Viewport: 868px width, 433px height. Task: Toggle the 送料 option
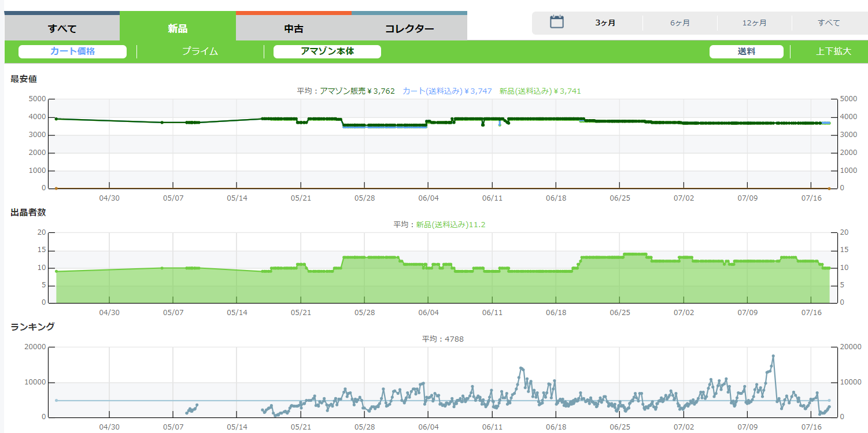coord(746,51)
